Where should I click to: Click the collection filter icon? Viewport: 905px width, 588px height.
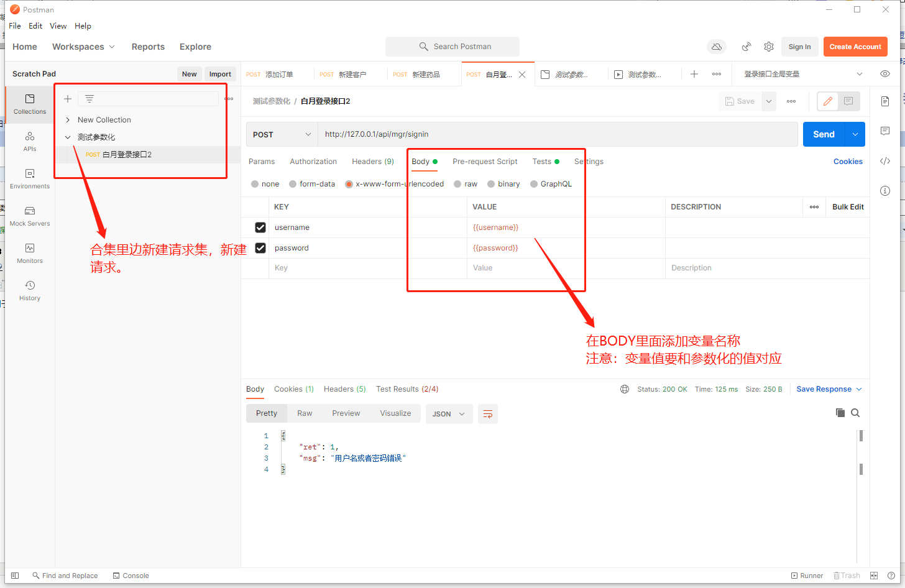point(90,99)
